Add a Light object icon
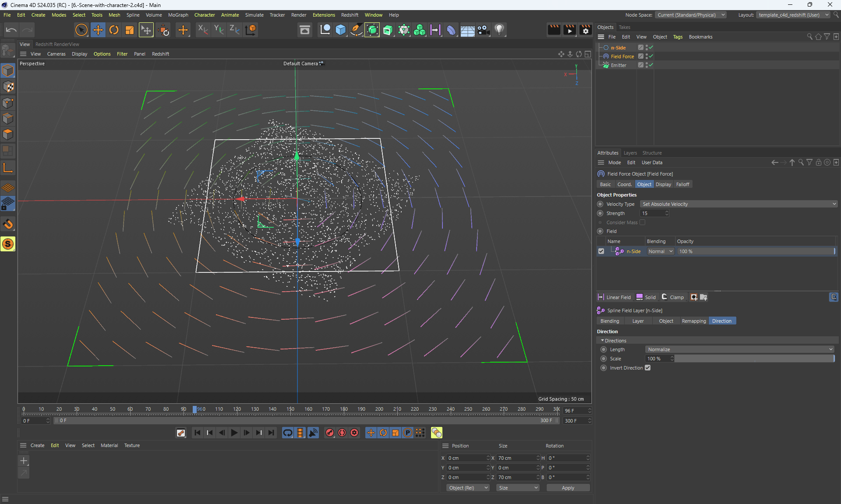 tap(499, 30)
